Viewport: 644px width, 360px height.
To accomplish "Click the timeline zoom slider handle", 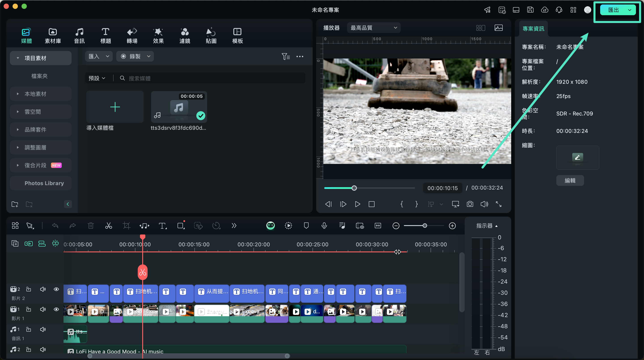I will [x=424, y=226].
